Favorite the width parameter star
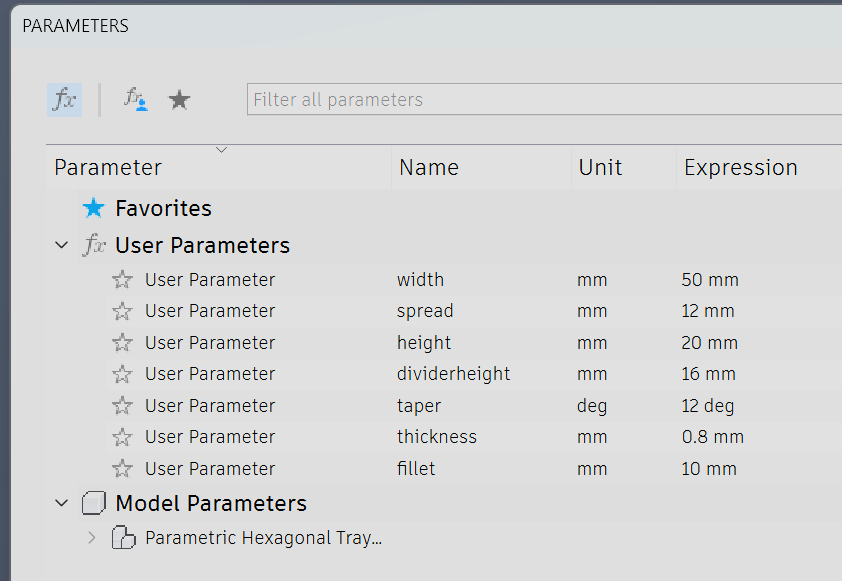 pyautogui.click(x=122, y=280)
